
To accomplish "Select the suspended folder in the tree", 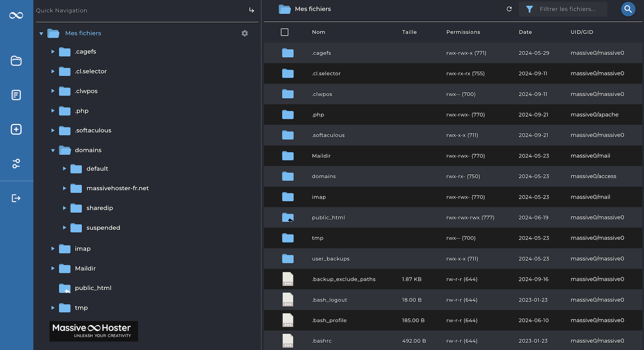I will [103, 228].
